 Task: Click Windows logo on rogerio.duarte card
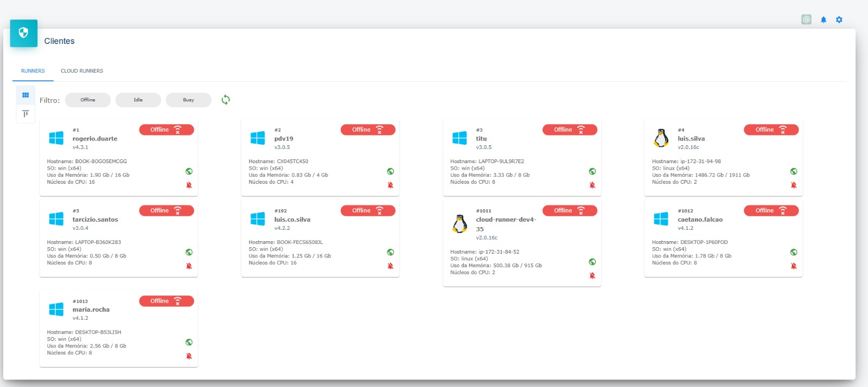click(x=56, y=138)
